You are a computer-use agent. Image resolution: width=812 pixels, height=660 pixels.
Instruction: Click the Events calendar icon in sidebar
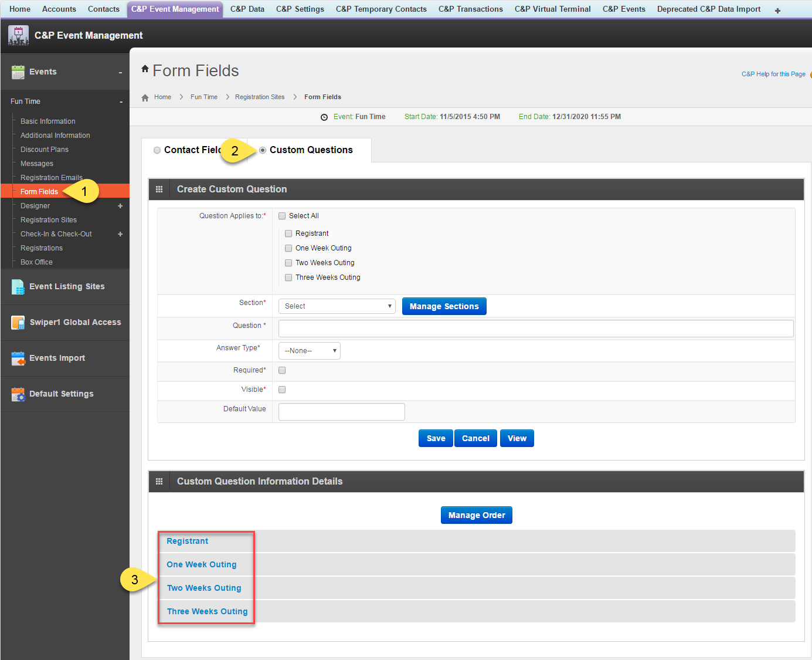(18, 72)
